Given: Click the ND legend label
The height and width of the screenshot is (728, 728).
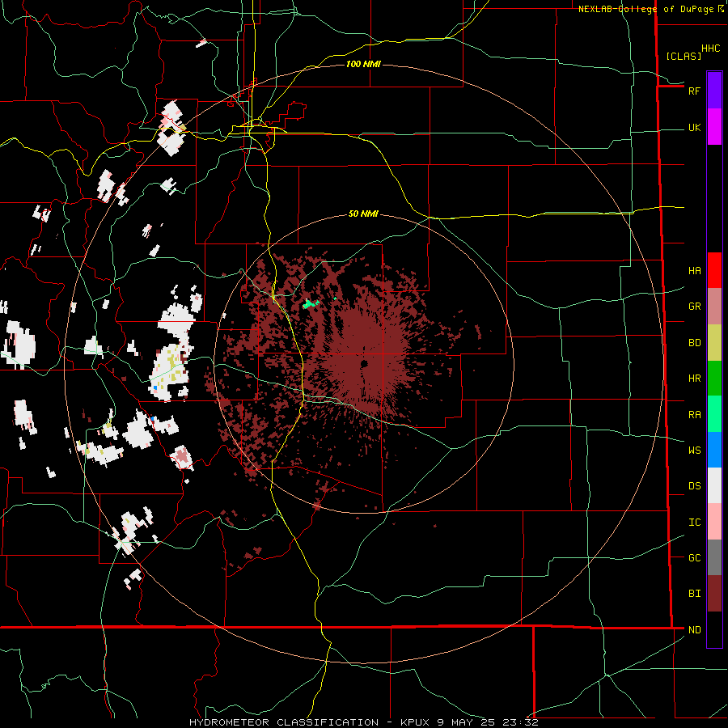Looking at the screenshot, I should (695, 630).
